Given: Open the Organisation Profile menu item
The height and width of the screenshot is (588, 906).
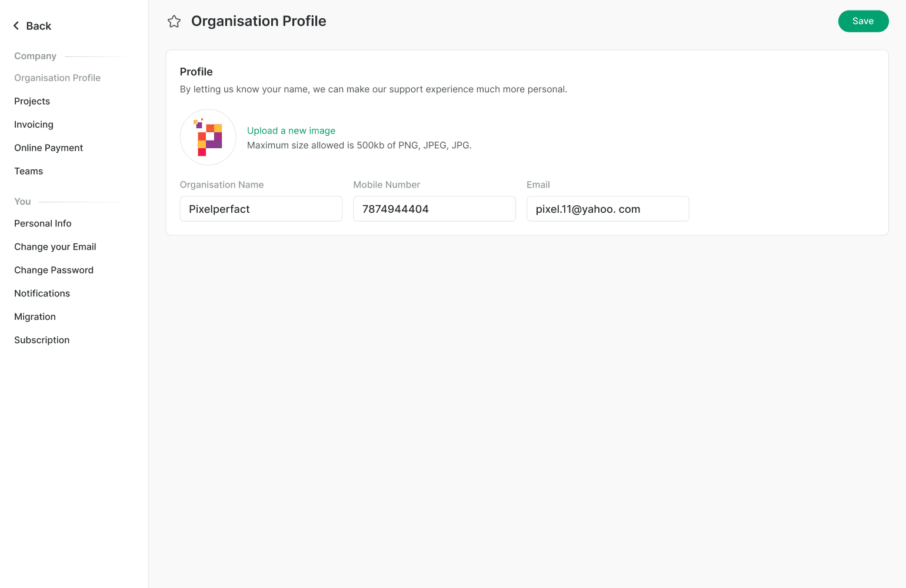Looking at the screenshot, I should coord(58,78).
